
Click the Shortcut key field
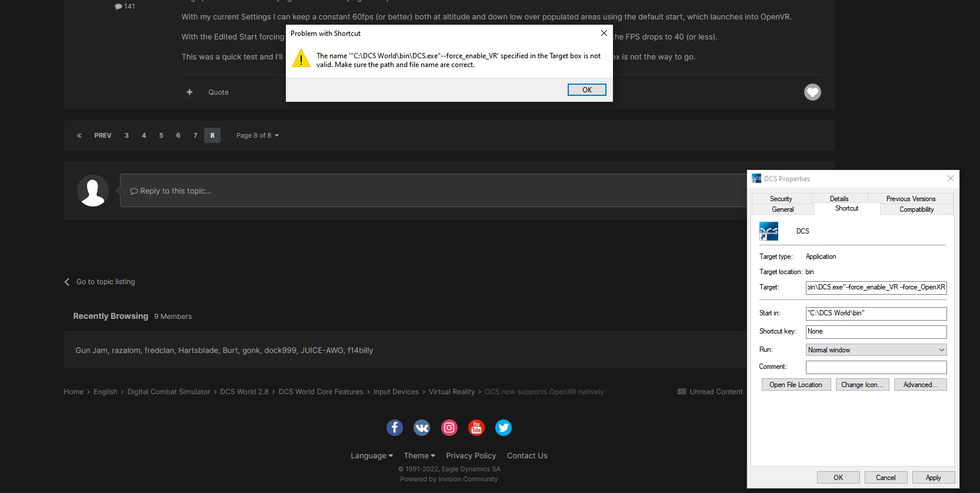[x=876, y=332]
